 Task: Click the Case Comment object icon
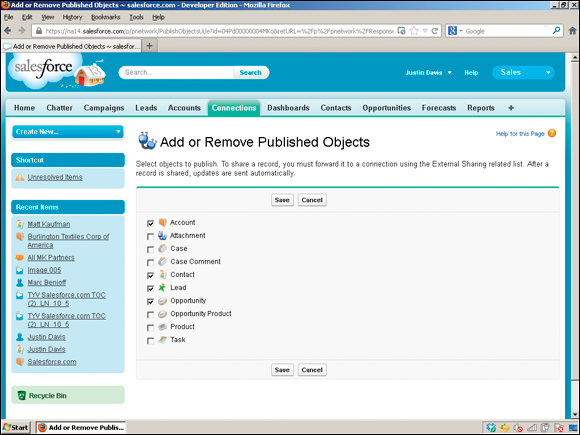163,262
